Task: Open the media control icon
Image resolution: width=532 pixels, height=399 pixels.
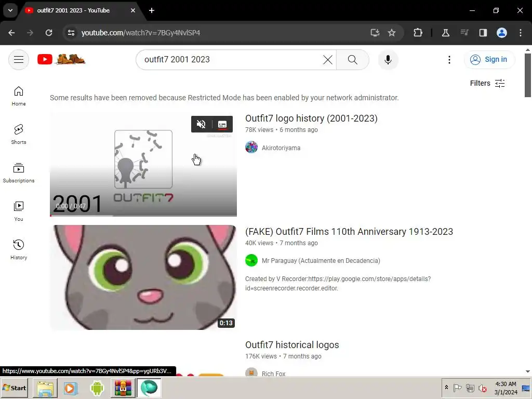Action: click(464, 33)
